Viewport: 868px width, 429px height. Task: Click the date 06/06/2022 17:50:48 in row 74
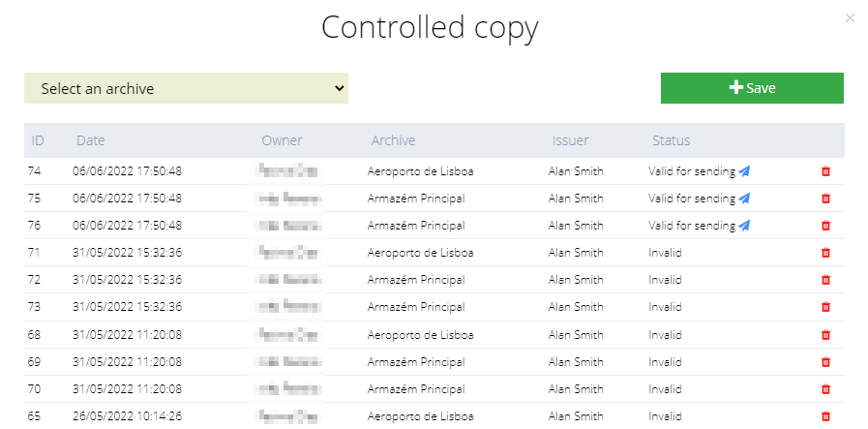[127, 171]
